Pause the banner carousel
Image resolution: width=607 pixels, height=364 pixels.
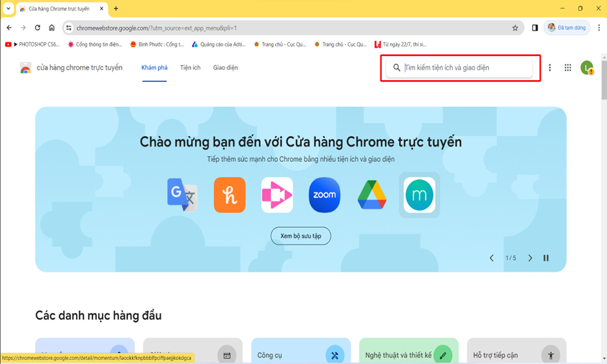click(x=546, y=258)
